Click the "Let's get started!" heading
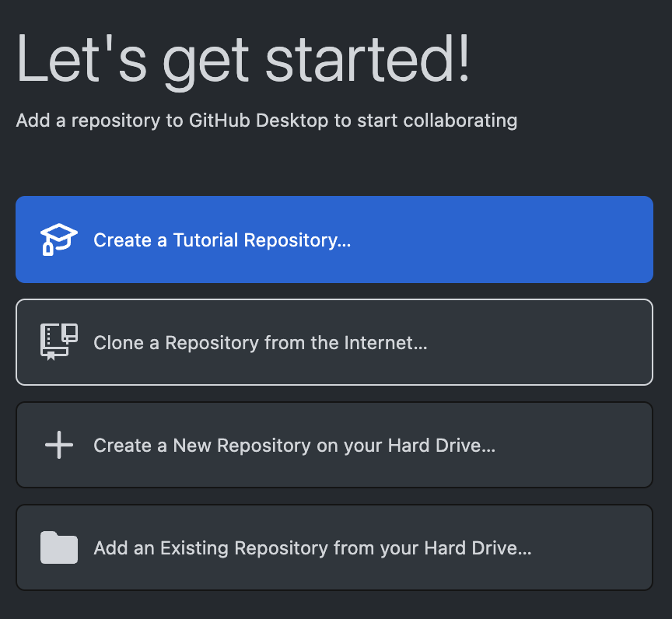 point(243,60)
